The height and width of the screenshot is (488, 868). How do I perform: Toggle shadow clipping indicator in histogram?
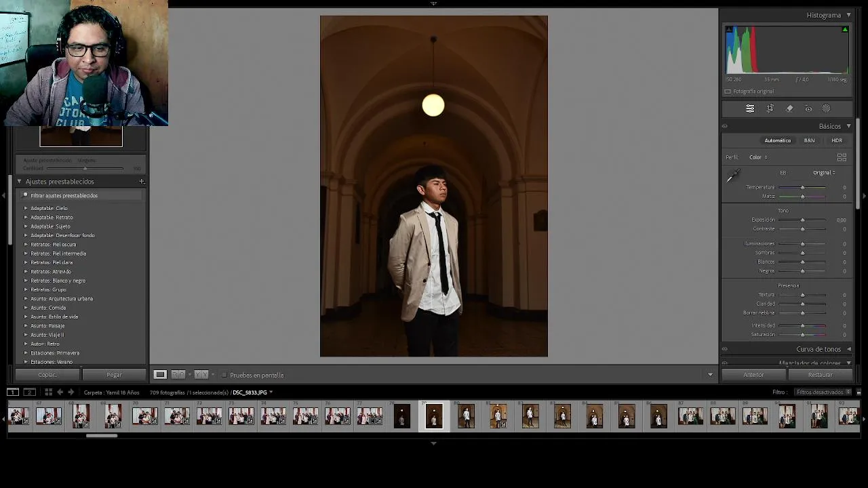coord(729,30)
